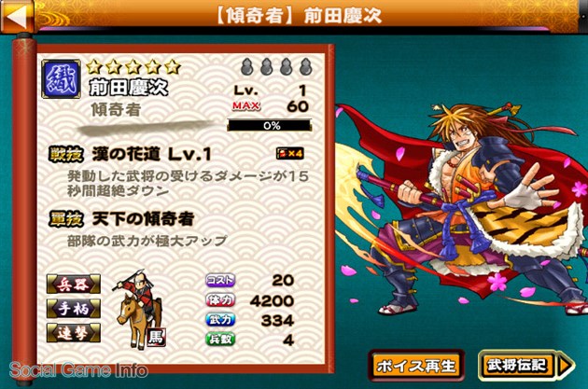Tap the 体力 HP stat badge
This screenshot has width=588, height=389.
[220, 299]
